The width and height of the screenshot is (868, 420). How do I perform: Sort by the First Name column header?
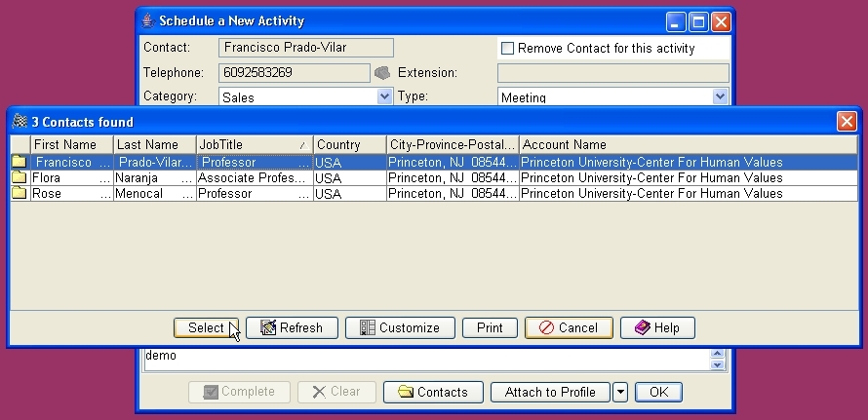click(x=72, y=144)
